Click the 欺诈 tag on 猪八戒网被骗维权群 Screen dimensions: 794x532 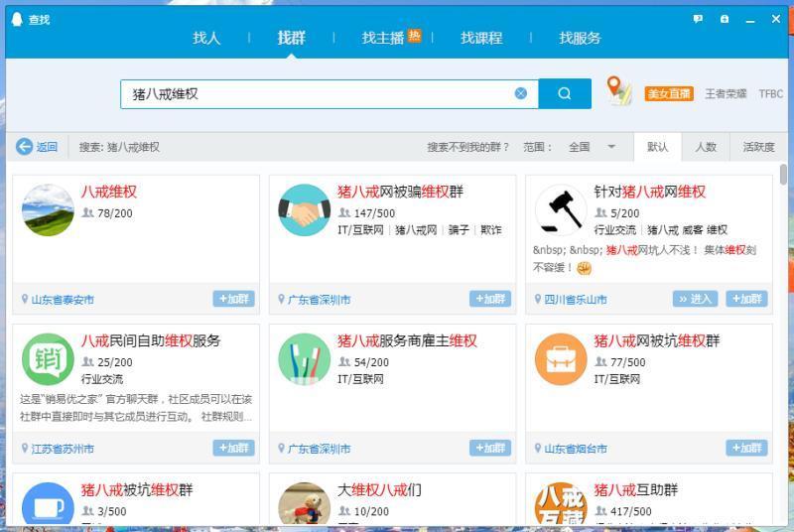point(490,230)
